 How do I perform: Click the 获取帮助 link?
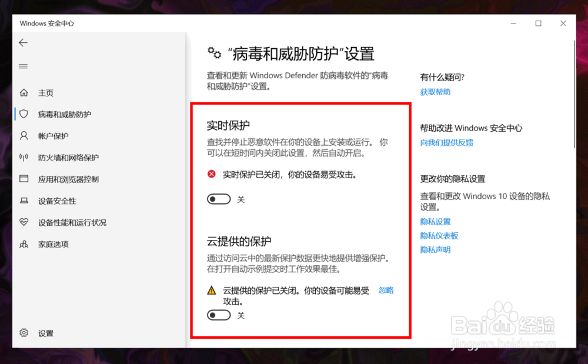point(435,92)
